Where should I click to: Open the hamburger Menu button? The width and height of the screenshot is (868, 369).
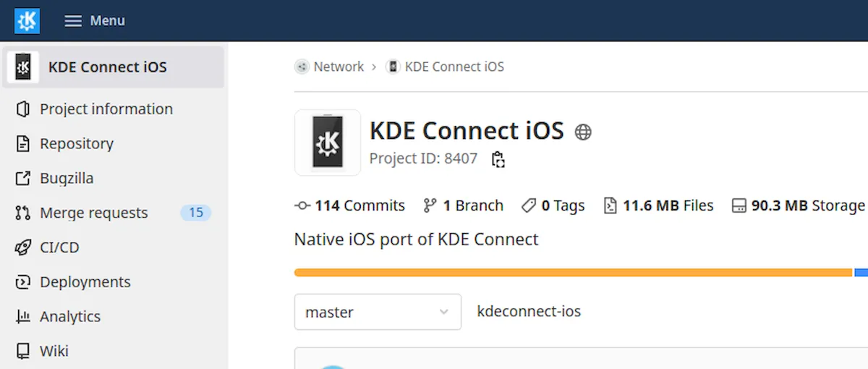click(x=95, y=21)
